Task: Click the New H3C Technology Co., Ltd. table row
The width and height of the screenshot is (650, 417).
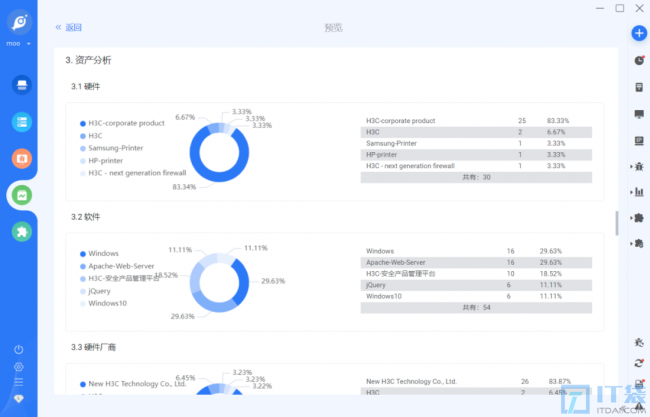Action: point(476,382)
